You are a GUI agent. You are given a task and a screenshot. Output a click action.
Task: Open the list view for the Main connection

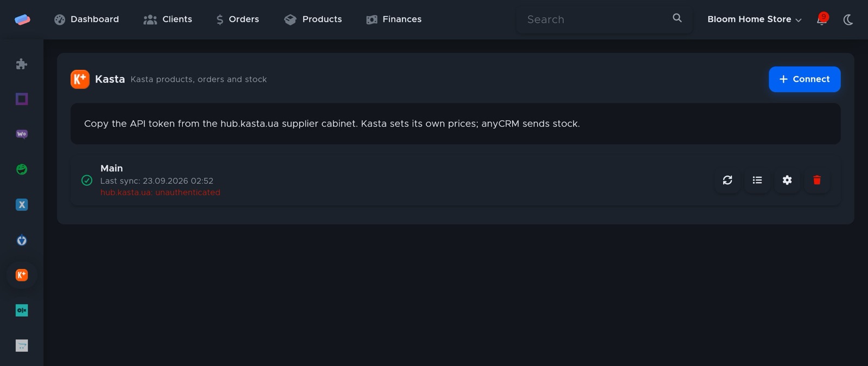757,180
